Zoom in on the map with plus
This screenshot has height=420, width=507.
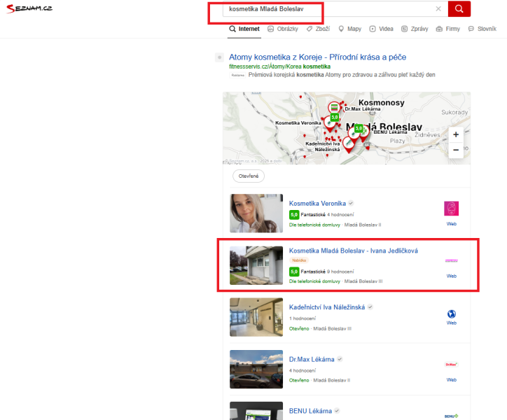coord(456,134)
